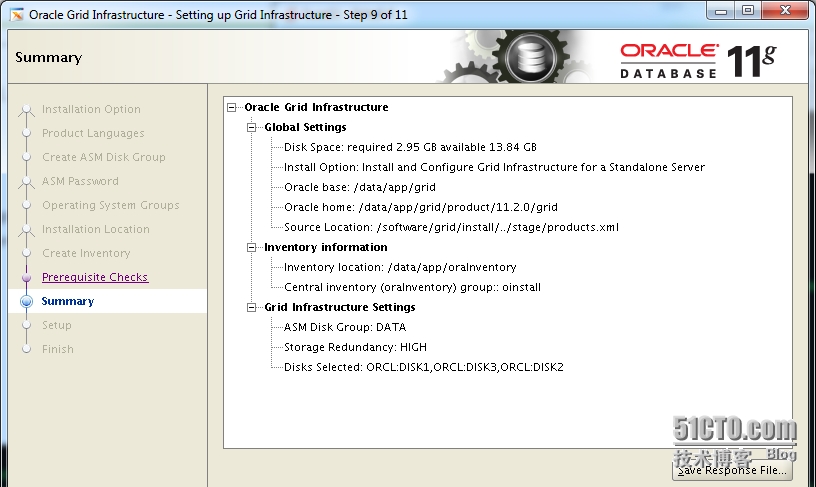Select the Oracle Grid Infrastructure tree label

tap(316, 107)
